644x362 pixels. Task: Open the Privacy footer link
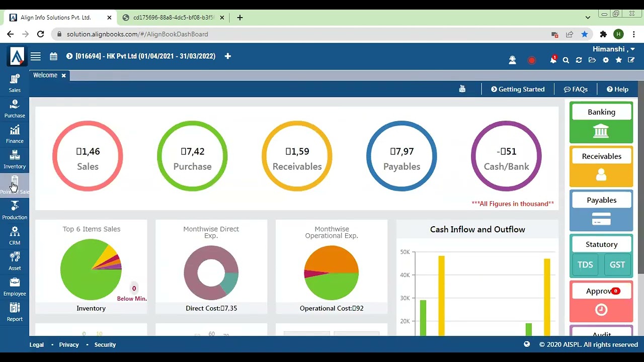click(x=69, y=345)
